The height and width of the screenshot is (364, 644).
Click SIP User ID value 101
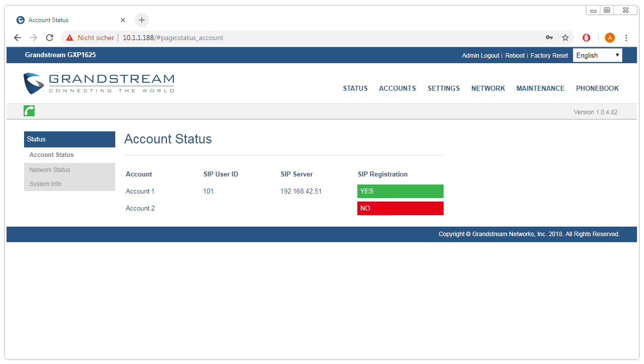pos(208,191)
